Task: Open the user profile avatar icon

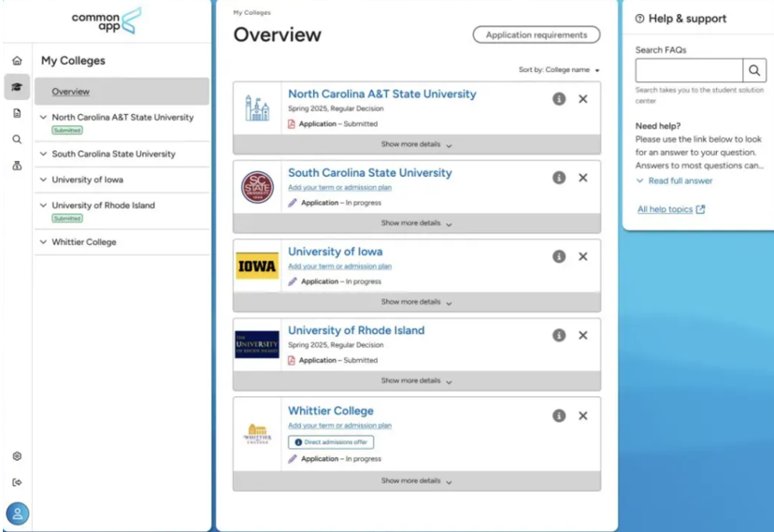Action: (17, 513)
